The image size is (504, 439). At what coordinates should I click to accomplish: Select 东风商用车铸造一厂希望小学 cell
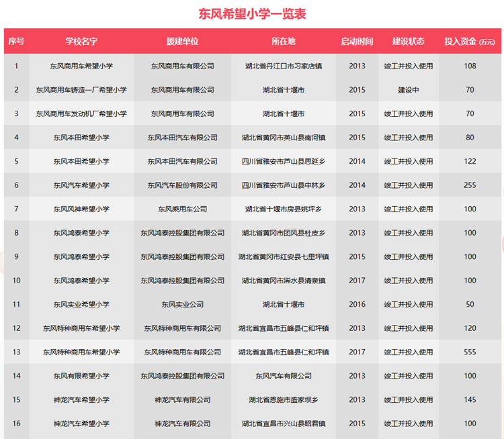(x=81, y=90)
